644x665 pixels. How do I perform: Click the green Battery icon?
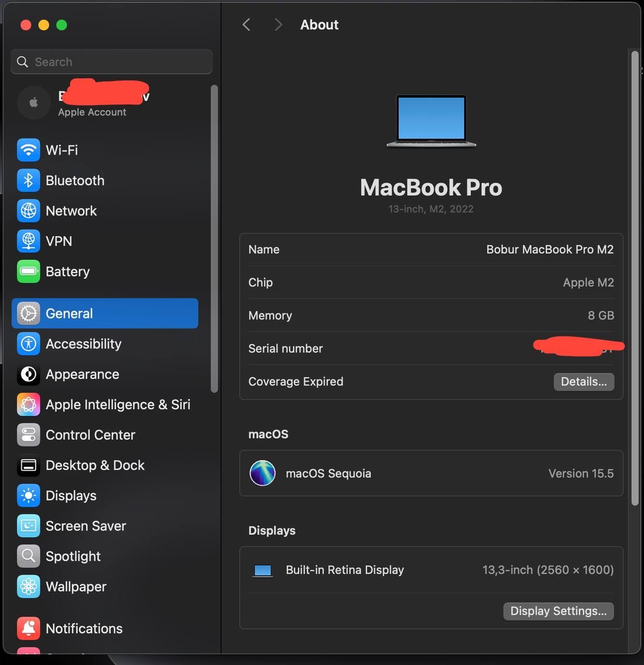[29, 271]
